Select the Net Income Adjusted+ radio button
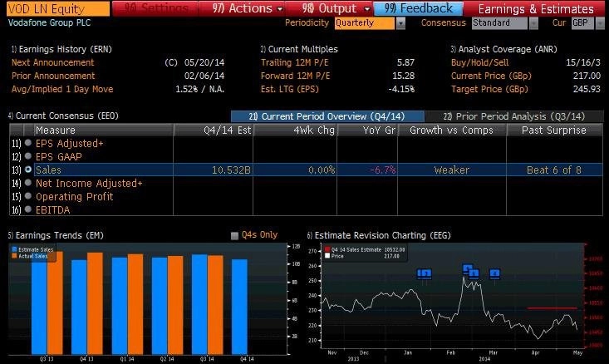The width and height of the screenshot is (609, 364). (28, 183)
